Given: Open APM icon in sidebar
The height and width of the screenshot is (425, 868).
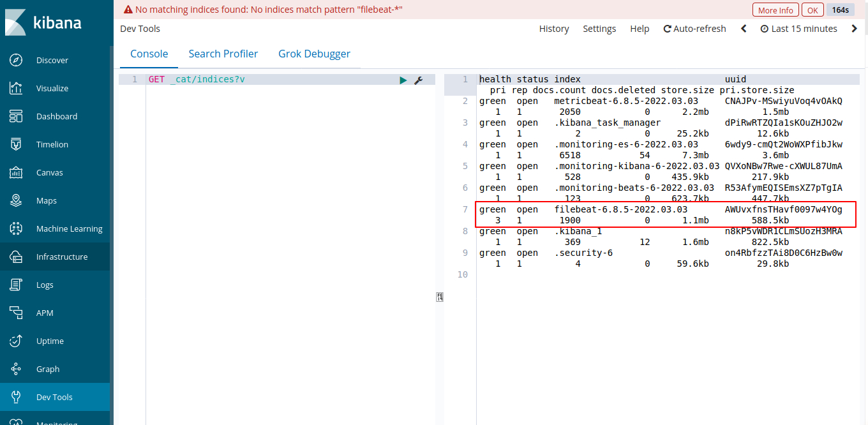Looking at the screenshot, I should pyautogui.click(x=17, y=313).
